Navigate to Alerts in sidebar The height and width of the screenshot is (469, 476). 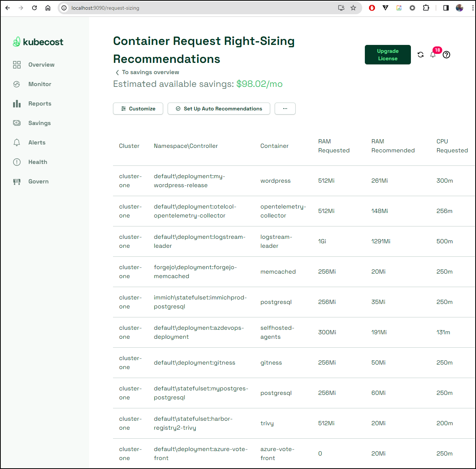click(x=37, y=143)
